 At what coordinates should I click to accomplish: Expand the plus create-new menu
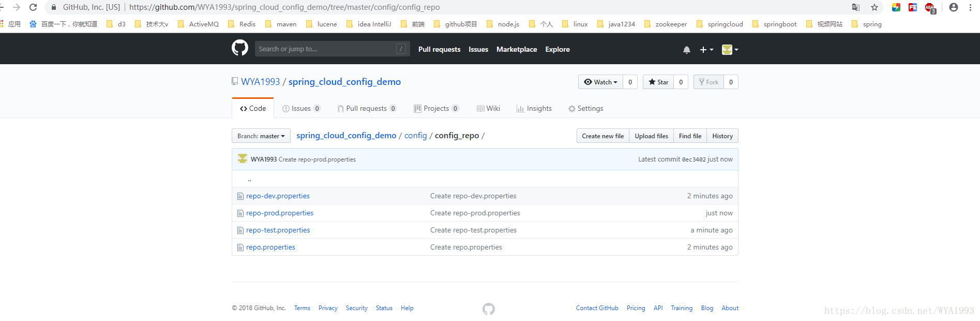pos(706,50)
